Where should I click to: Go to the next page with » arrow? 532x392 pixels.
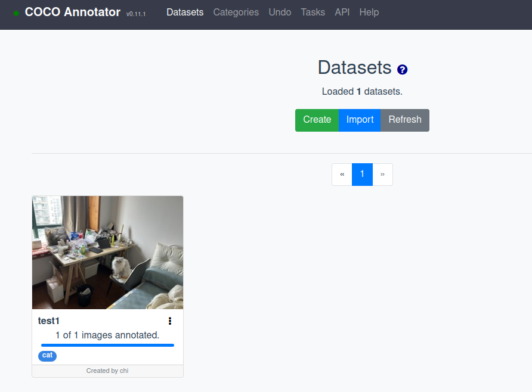(382, 175)
